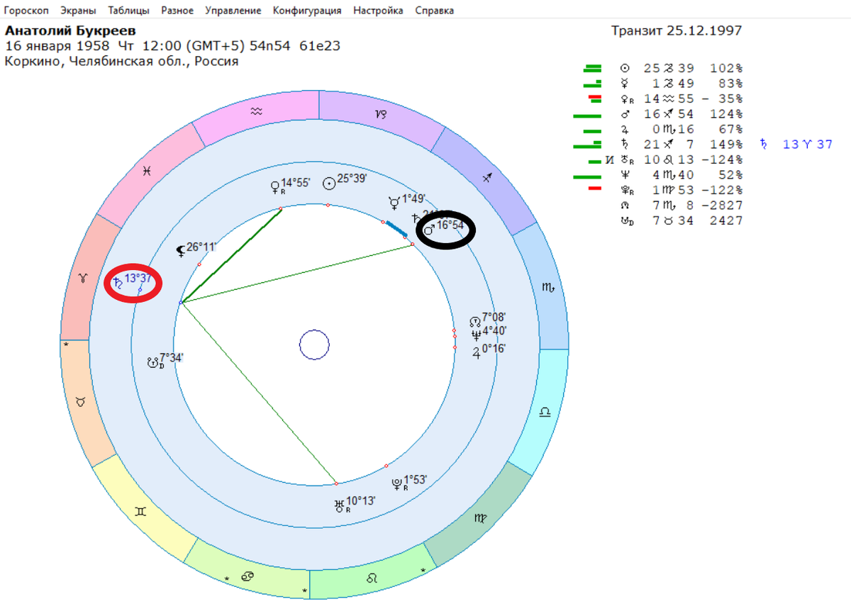
Task: Click the Aries sign on the zodiac ring
Action: 83,278
